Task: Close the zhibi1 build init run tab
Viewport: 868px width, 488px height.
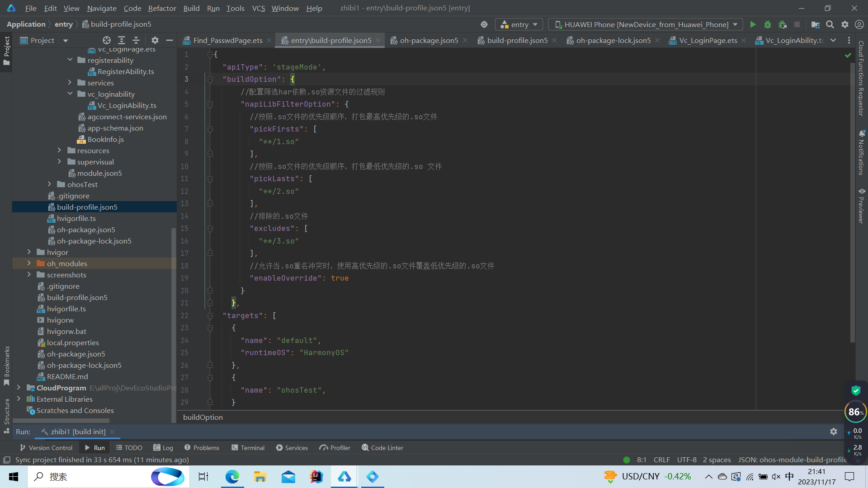Action: [112, 432]
